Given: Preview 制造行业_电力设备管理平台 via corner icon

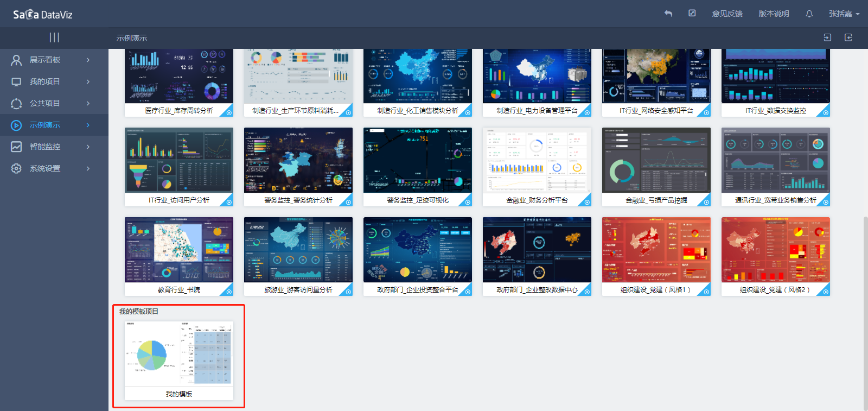Looking at the screenshot, I should [587, 112].
